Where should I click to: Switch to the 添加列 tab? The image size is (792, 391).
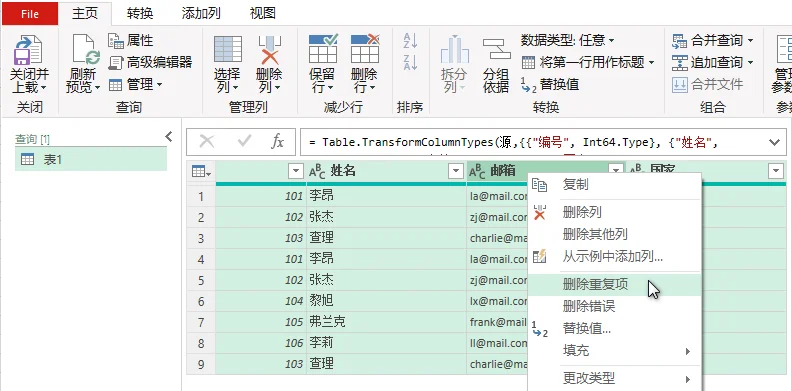point(201,14)
